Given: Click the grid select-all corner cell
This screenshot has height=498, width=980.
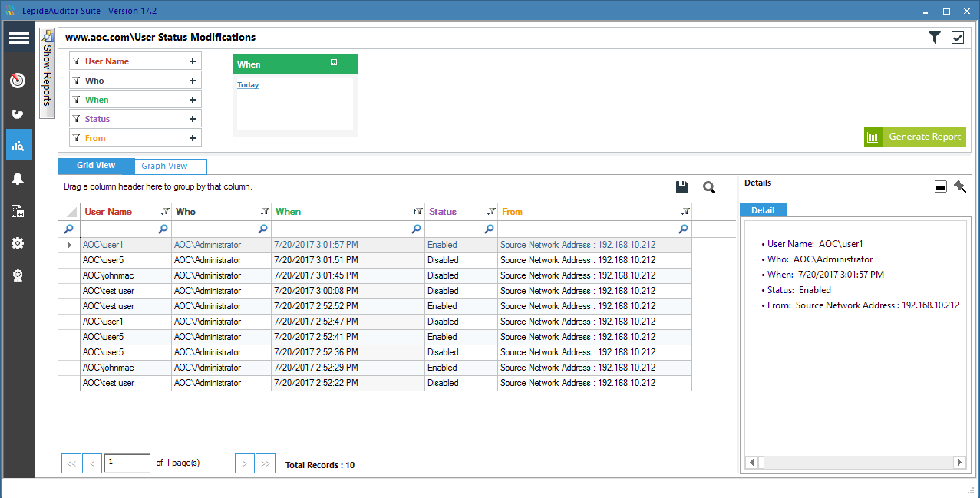Looking at the screenshot, I should pyautogui.click(x=69, y=212).
